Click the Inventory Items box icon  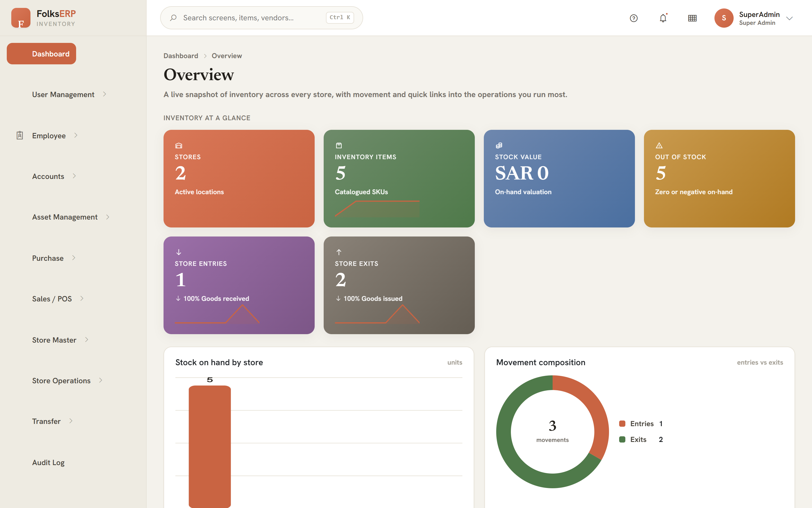coord(339,145)
